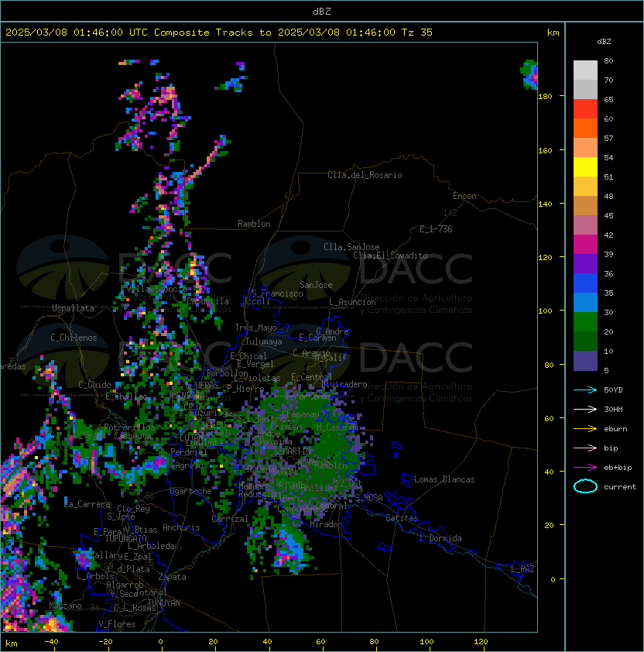
Task: Click the 'dBZ' title at top center
Action: point(322,11)
